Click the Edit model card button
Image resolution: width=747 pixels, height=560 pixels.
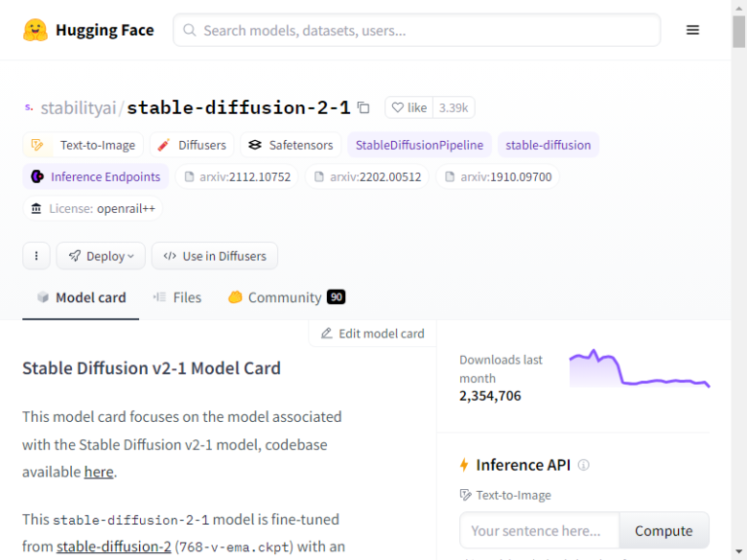pos(373,333)
